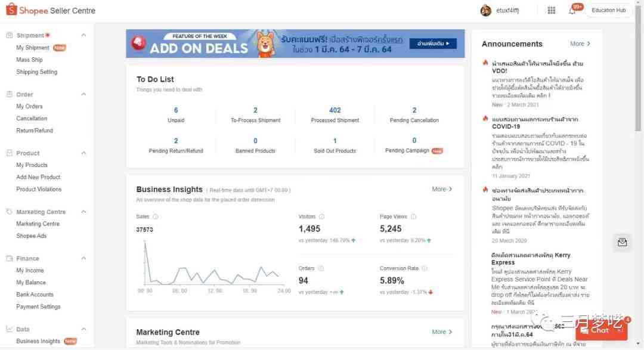This screenshot has width=644, height=350.
Task: Collapse the Order sidebar section
Action: pos(84,94)
